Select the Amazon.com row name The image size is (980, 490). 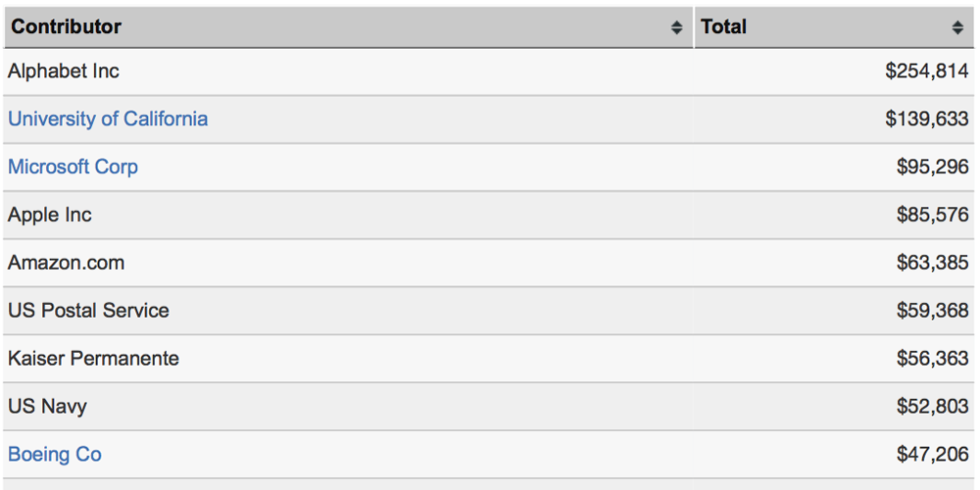(x=67, y=263)
